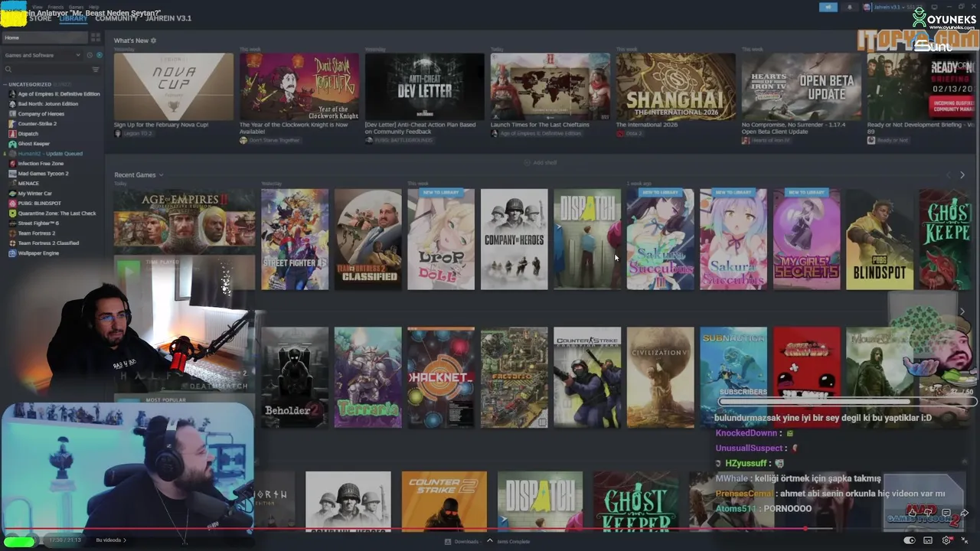Click the Downloads icon in the bottom bar
The width and height of the screenshot is (980, 551).
[x=448, y=542]
